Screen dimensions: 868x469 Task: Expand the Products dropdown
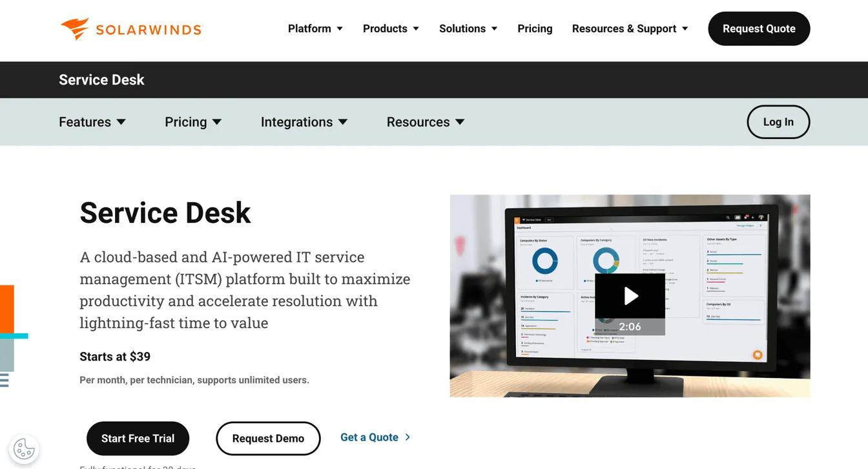(391, 28)
